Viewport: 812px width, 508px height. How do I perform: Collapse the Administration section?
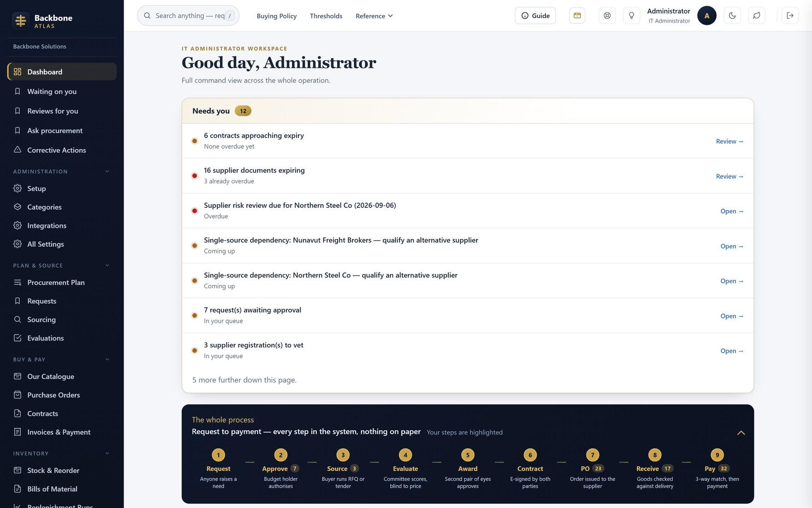(107, 171)
